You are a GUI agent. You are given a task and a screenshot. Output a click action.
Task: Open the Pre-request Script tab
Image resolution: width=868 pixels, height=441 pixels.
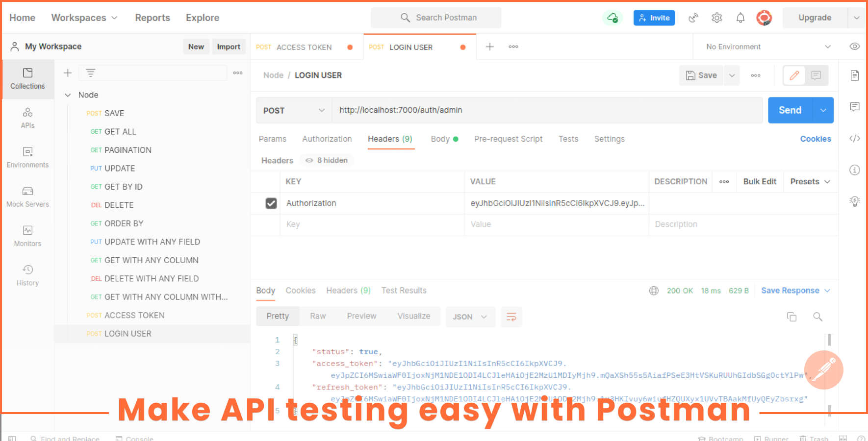coord(509,139)
